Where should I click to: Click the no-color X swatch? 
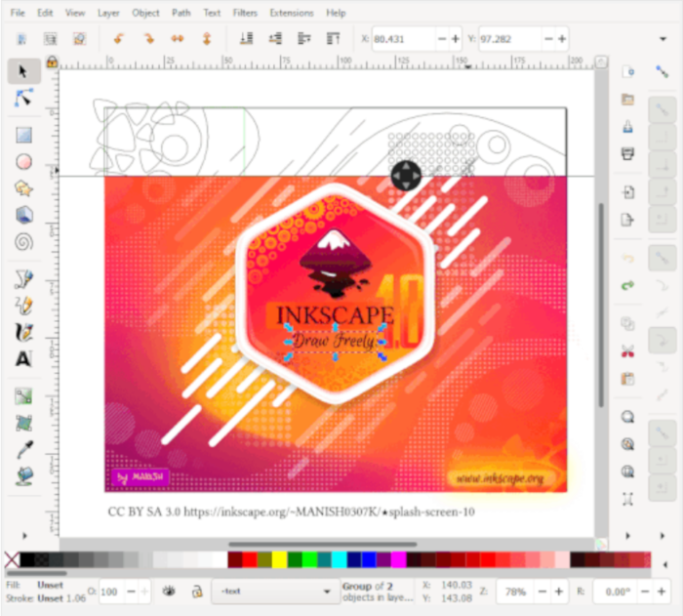point(12,559)
